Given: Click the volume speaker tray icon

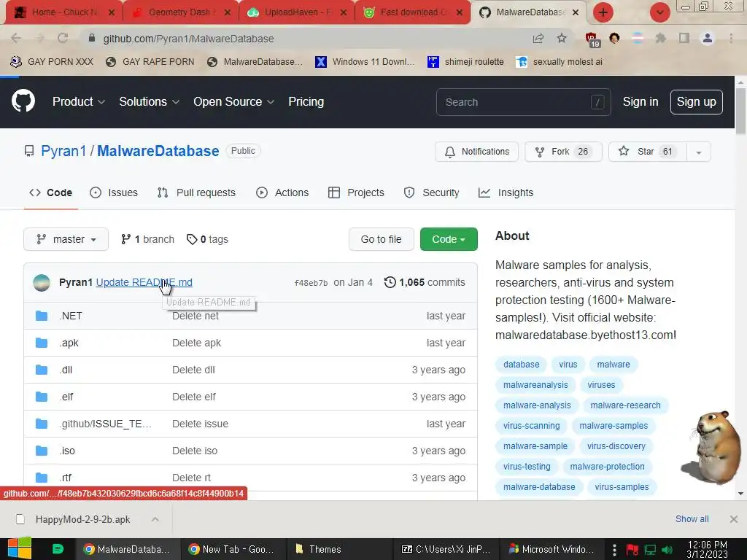Looking at the screenshot, I should click(x=667, y=550).
